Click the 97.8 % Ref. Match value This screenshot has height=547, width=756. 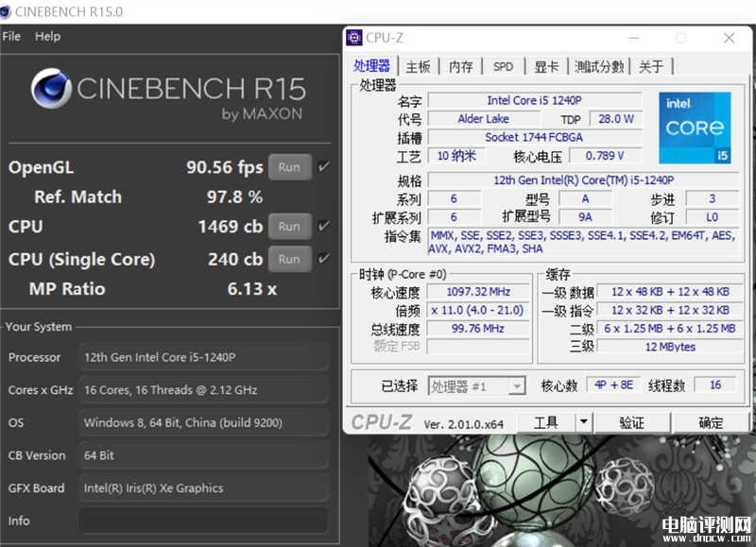234,197
